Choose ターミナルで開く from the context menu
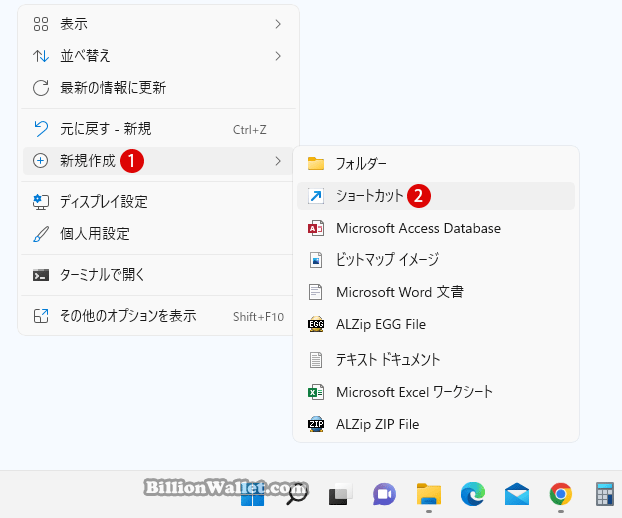Viewport: 622px width, 518px height. pos(158,275)
